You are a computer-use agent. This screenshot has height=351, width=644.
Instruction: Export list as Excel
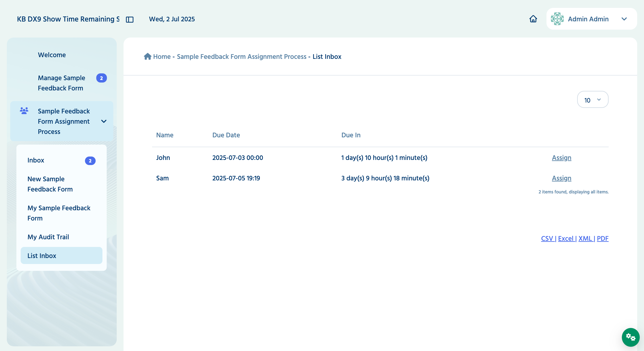pos(566,239)
